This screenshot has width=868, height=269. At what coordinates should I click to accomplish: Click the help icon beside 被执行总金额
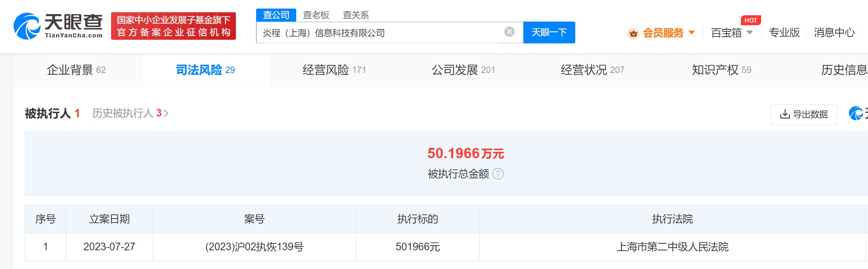click(x=498, y=174)
